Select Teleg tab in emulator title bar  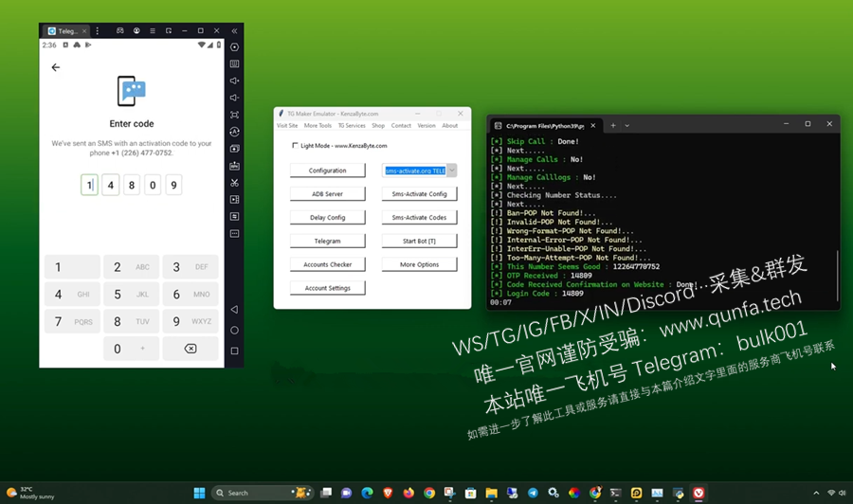coord(67,31)
